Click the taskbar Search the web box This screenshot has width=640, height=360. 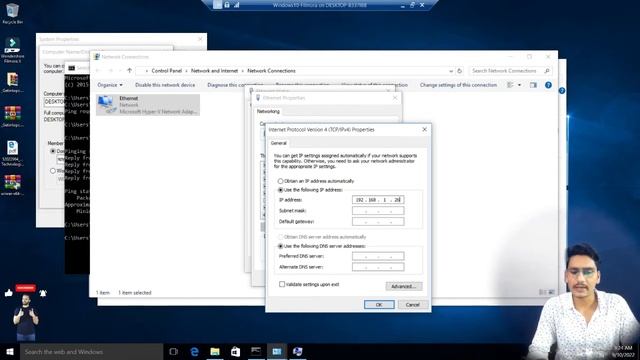pos(91,351)
